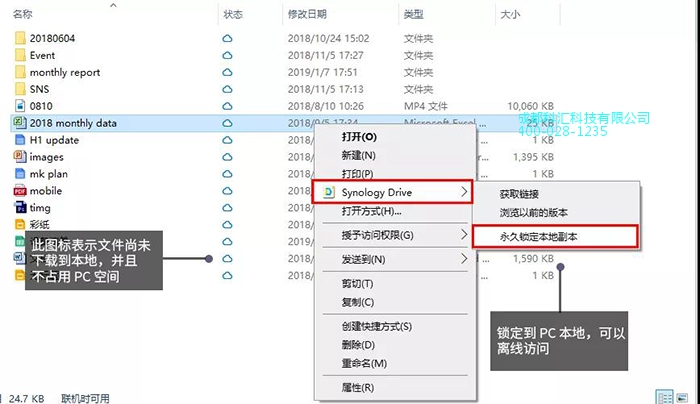Choose 剪切(T) from the context menu

[358, 283]
